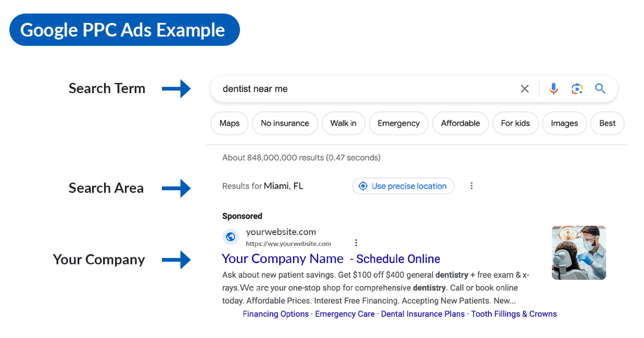Apply the Emergency filter chip
Image resolution: width=644 pixels, height=338 pixels.
point(399,123)
